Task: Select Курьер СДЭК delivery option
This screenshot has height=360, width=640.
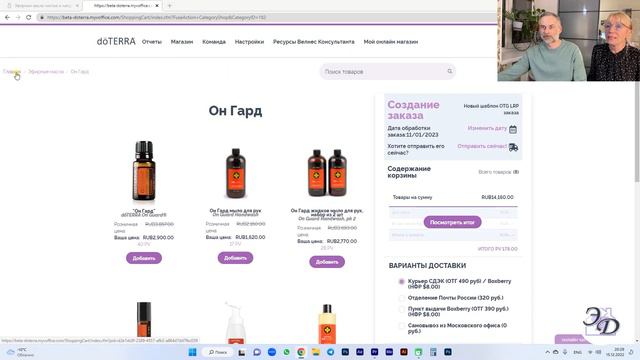Action: point(402,282)
